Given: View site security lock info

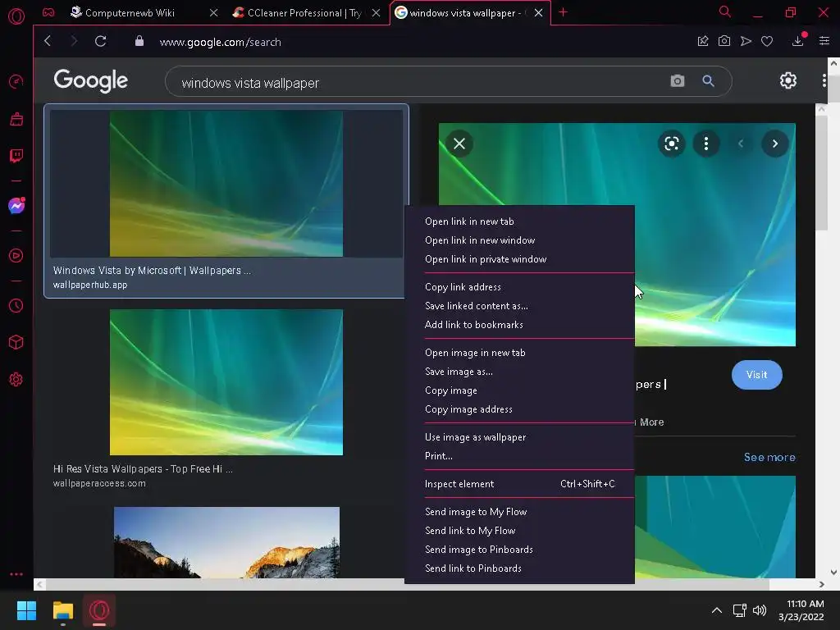Looking at the screenshot, I should coord(139,41).
